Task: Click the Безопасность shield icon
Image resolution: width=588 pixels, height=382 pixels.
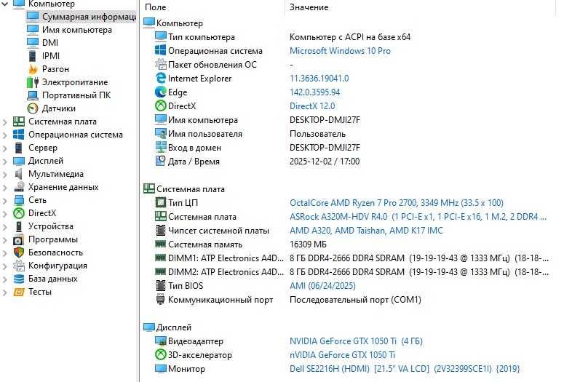Action: coord(19,252)
